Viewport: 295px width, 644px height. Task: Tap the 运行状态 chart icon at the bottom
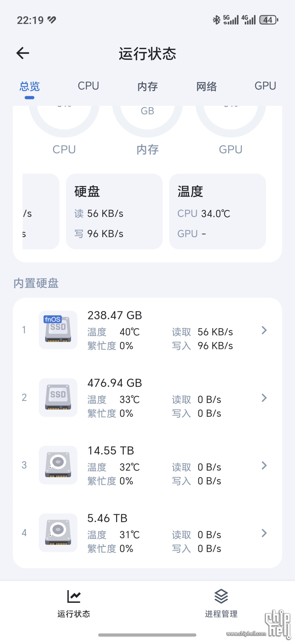click(x=74, y=597)
